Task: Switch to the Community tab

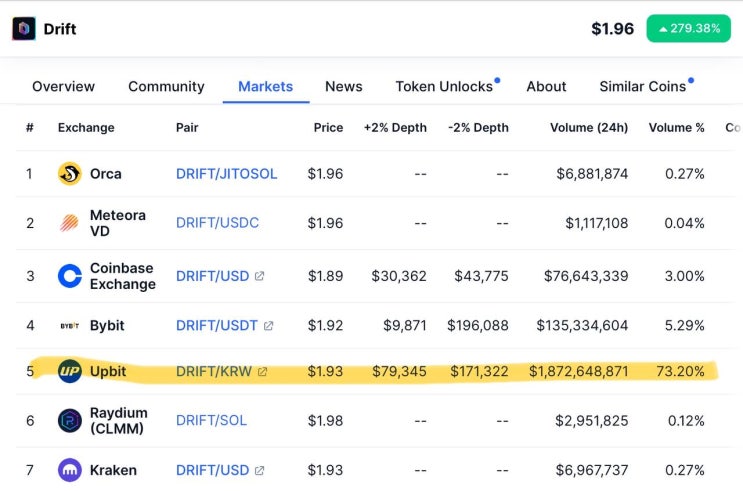Action: click(166, 86)
